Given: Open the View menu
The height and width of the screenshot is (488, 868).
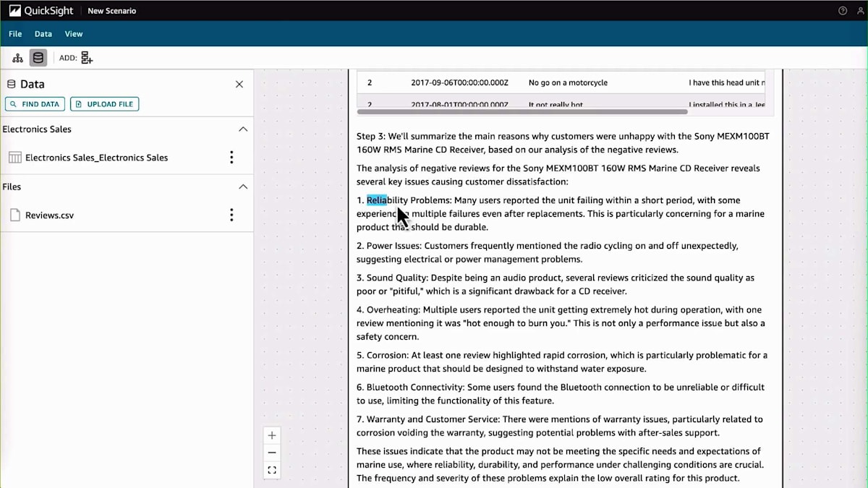Looking at the screenshot, I should pyautogui.click(x=74, y=34).
